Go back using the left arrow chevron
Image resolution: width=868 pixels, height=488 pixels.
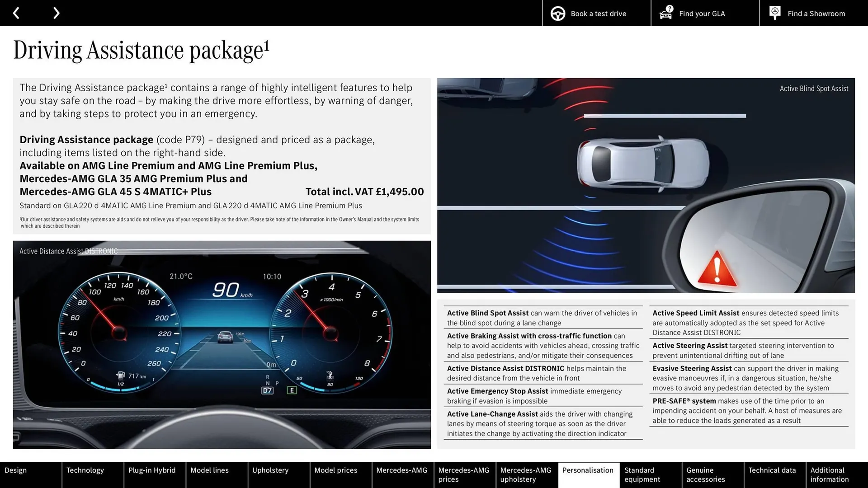pyautogui.click(x=16, y=13)
